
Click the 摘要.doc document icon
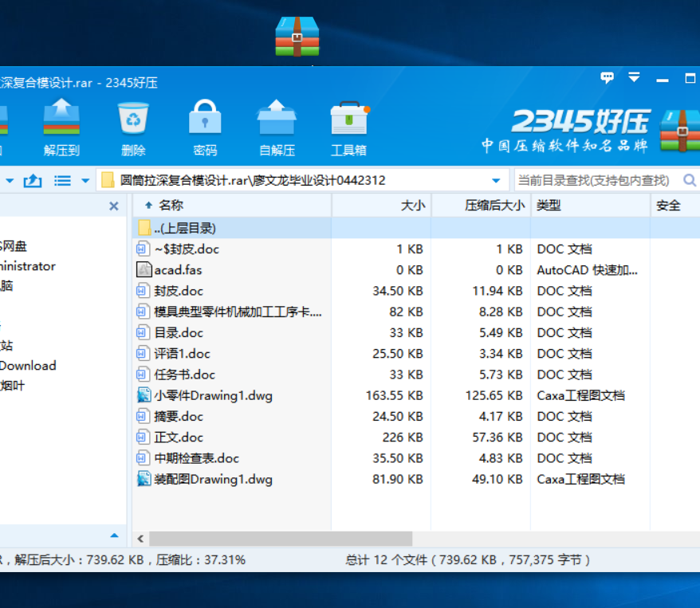[142, 416]
